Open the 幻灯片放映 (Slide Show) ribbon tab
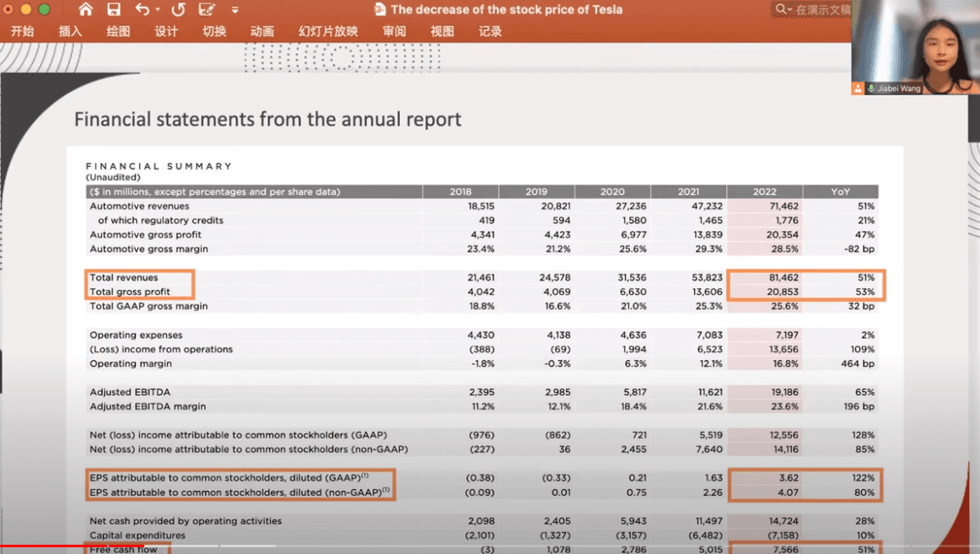Image resolution: width=980 pixels, height=554 pixels. point(328,31)
